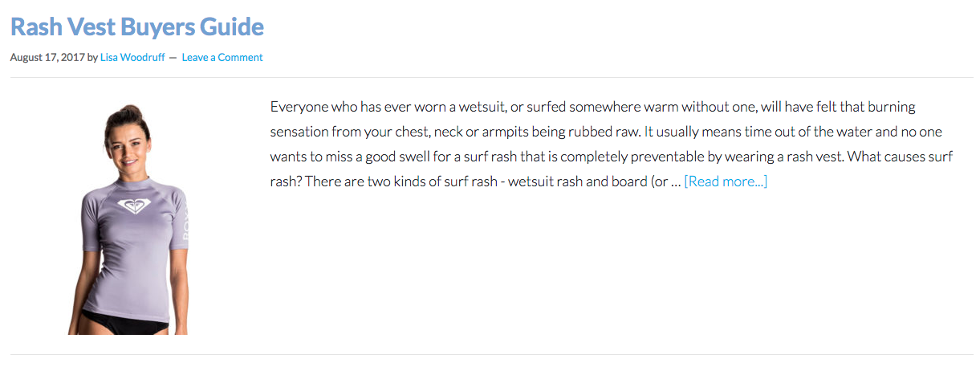The width and height of the screenshot is (980, 367).
Task: Click the model's face in the image
Action: pos(128,143)
